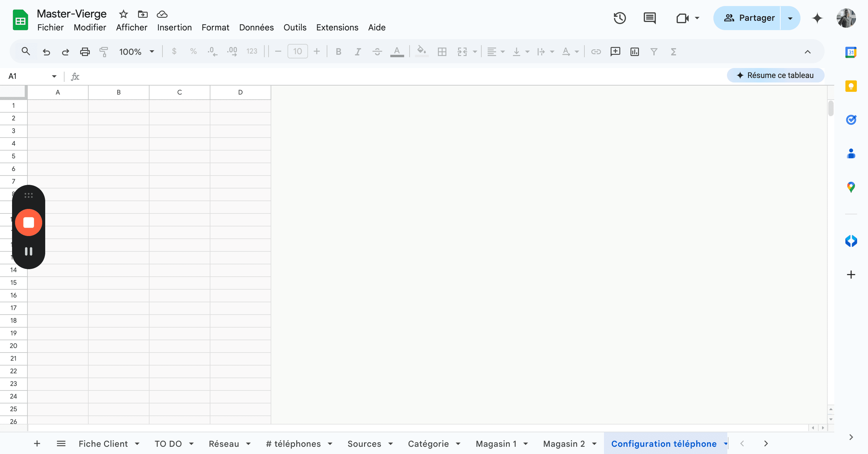Click the move to folder icon
Image resolution: width=868 pixels, height=454 pixels.
click(143, 14)
